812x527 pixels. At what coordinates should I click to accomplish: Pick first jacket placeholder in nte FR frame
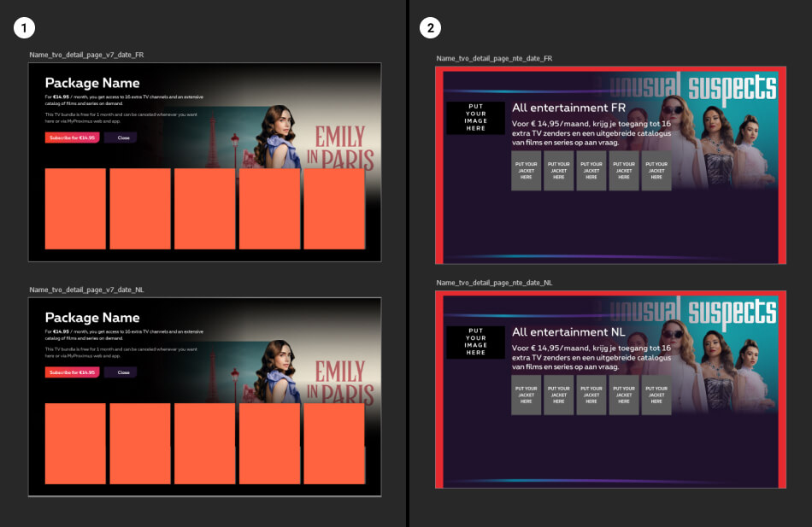tap(527, 171)
